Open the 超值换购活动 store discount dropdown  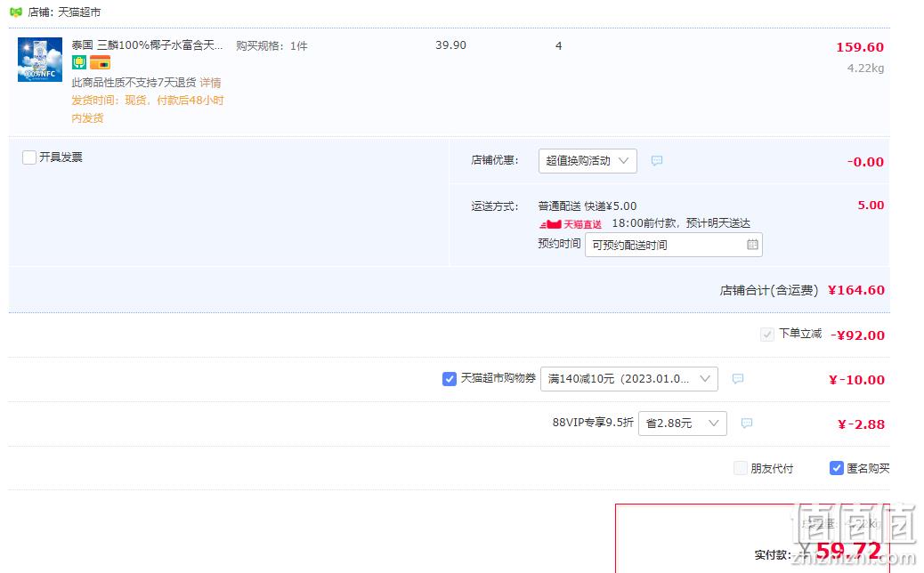click(x=588, y=161)
